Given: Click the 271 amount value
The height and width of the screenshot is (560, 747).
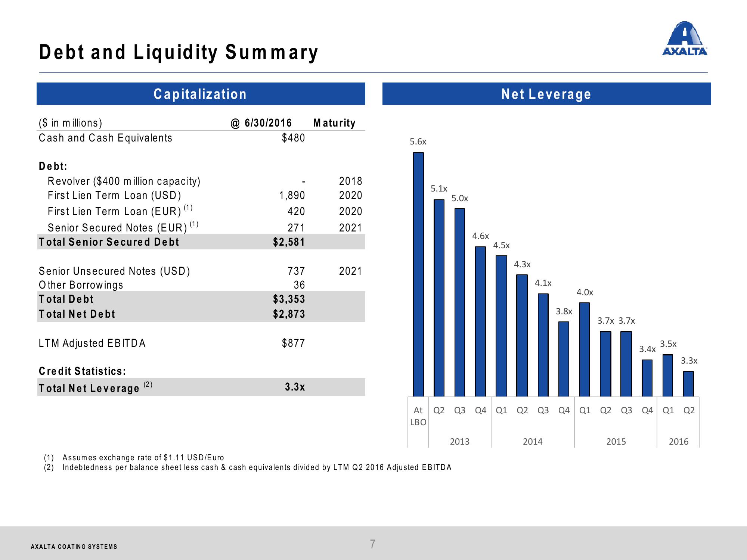Looking at the screenshot, I should [296, 228].
